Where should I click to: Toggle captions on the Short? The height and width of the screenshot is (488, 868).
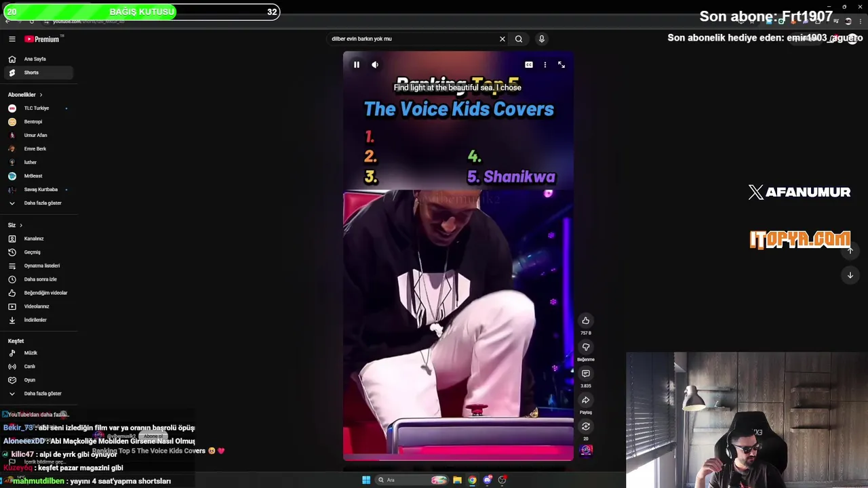point(529,65)
